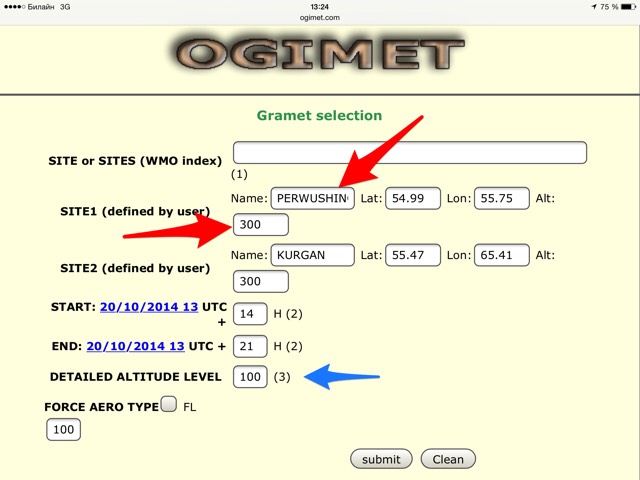Viewport: 640px width, 480px height.
Task: Edit END hours offset field 21
Action: pos(250,346)
